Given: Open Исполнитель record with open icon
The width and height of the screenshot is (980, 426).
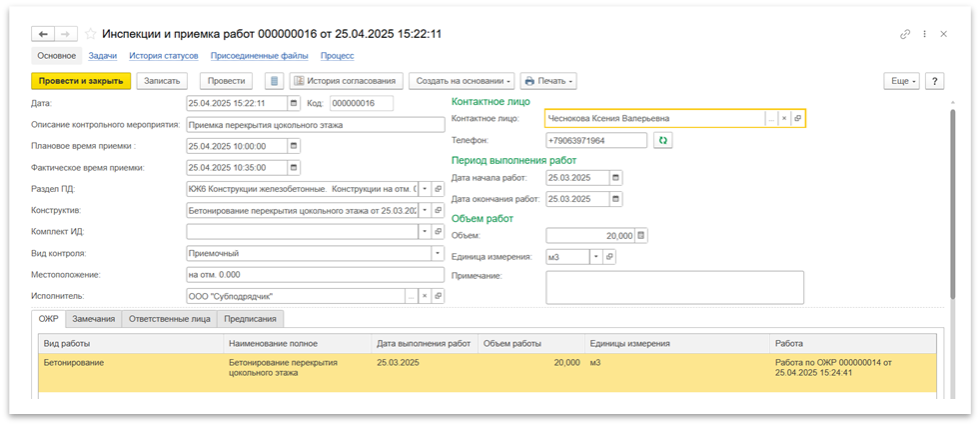Looking at the screenshot, I should (x=437, y=297).
